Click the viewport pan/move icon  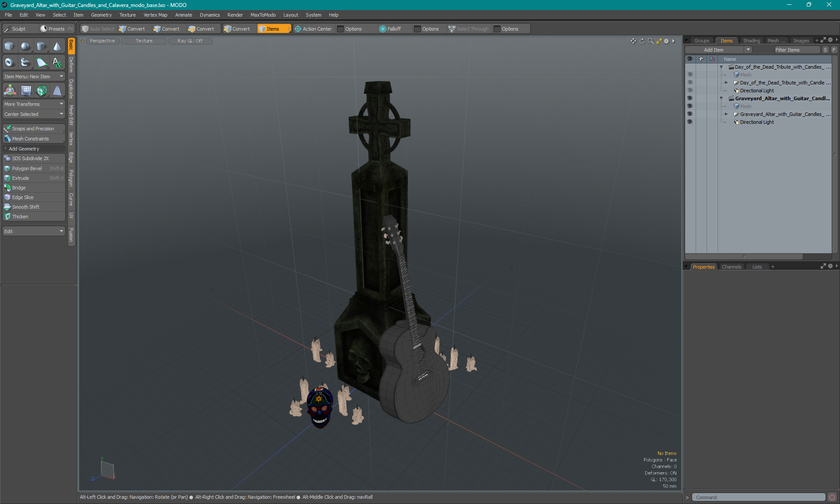point(633,41)
